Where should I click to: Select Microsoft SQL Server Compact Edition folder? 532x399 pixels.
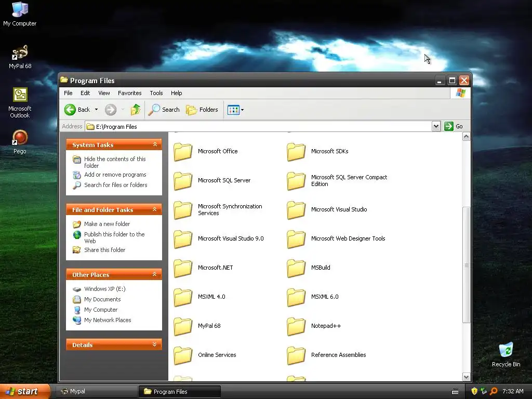coord(296,181)
